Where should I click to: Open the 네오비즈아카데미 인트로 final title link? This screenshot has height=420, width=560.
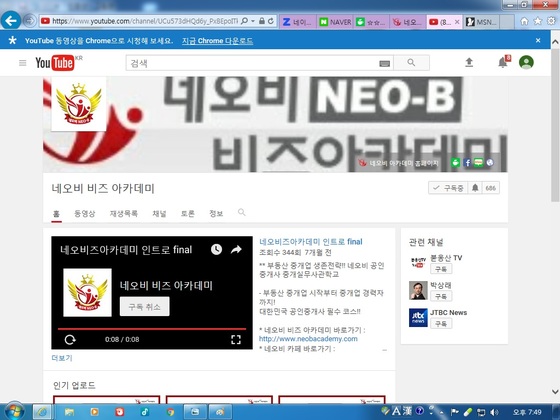(311, 242)
